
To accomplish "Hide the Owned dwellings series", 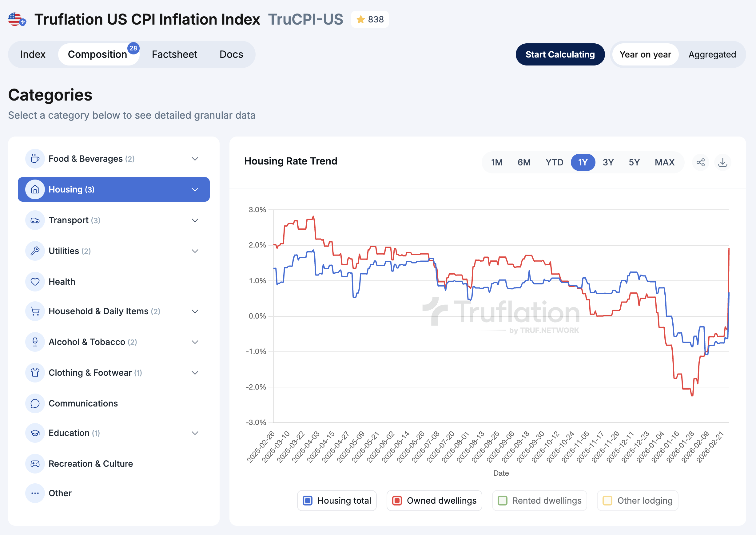I will (x=397, y=501).
